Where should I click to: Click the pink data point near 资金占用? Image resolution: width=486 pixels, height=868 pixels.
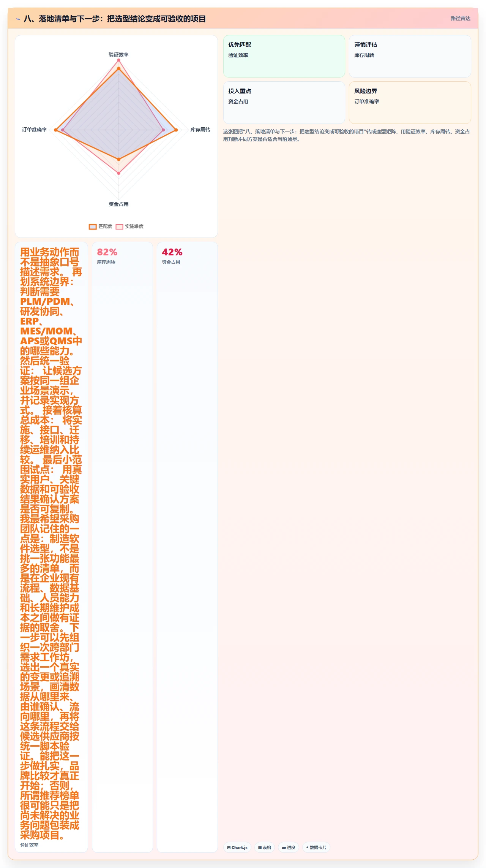(118, 173)
